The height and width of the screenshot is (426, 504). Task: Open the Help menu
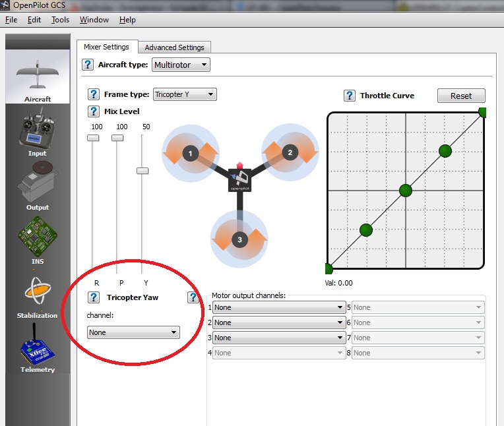coord(127,20)
